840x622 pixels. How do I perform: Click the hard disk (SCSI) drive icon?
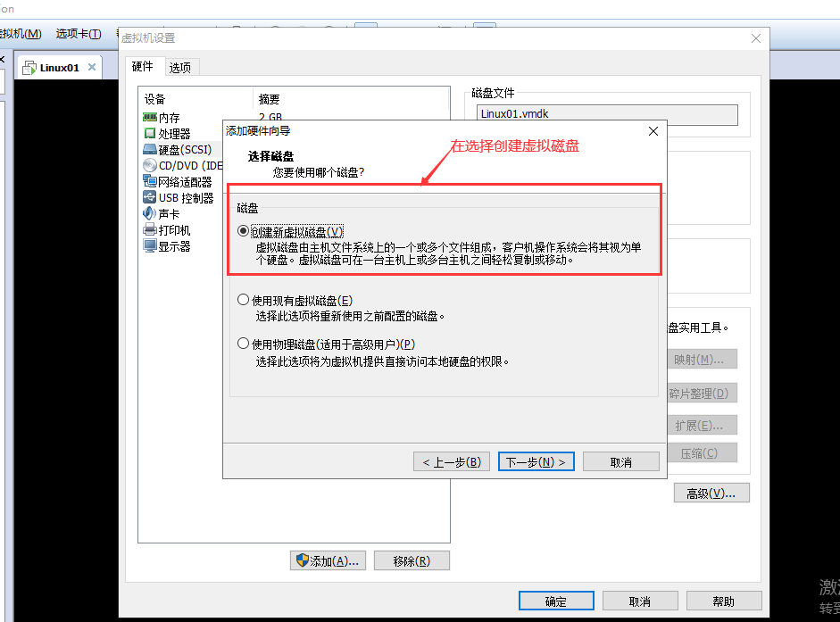(x=149, y=149)
